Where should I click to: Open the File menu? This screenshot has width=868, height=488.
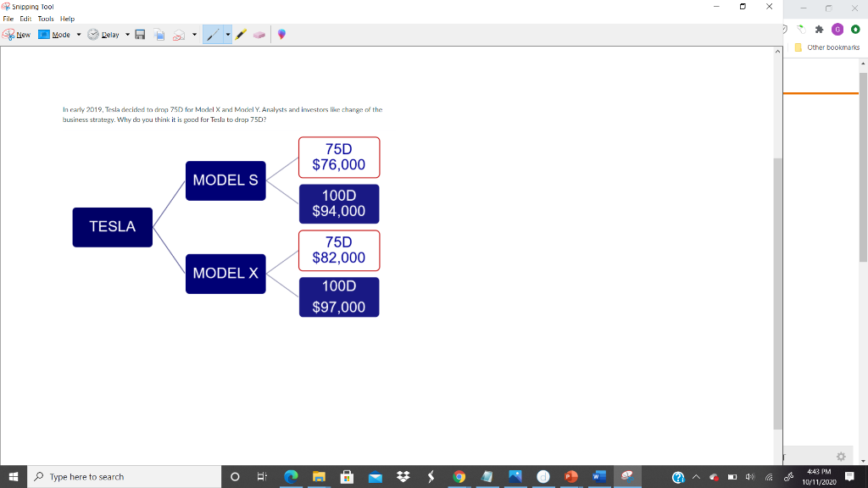click(8, 18)
